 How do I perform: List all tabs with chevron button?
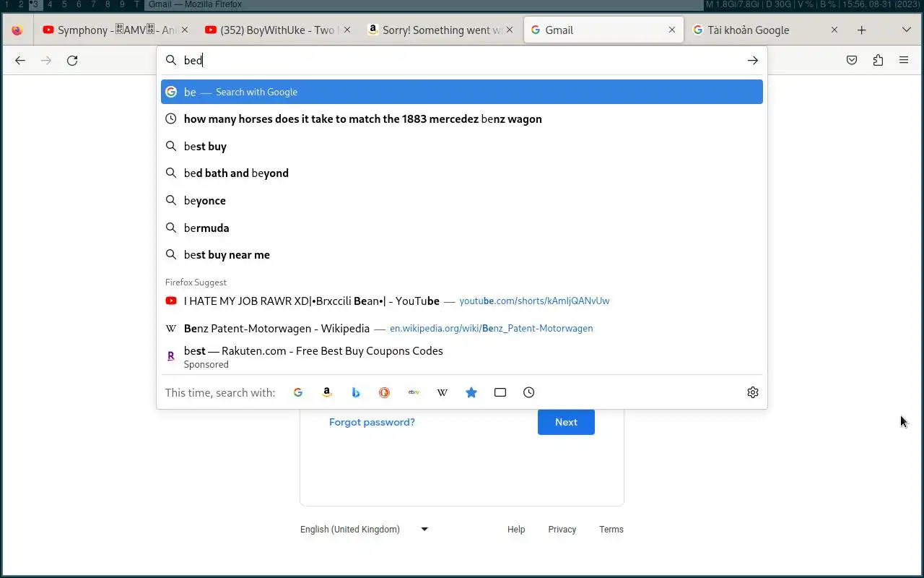click(x=907, y=30)
